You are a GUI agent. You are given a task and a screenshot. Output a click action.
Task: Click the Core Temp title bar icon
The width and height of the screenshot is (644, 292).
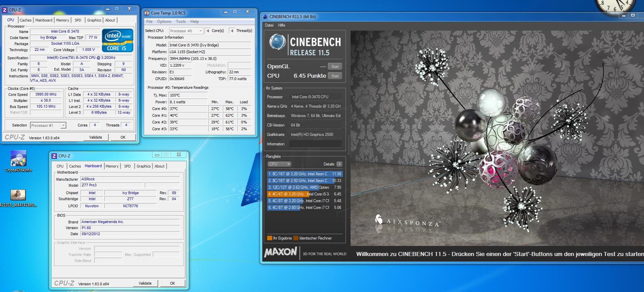(x=147, y=13)
